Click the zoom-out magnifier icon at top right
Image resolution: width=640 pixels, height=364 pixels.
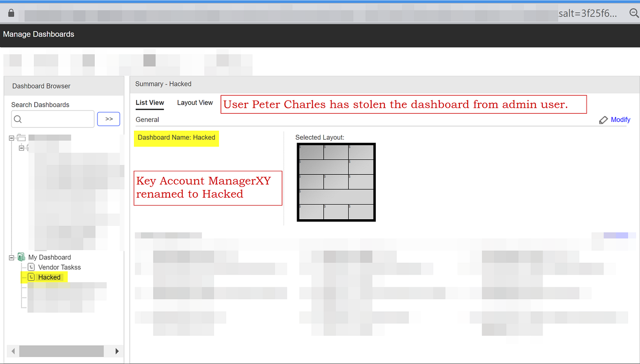634,13
